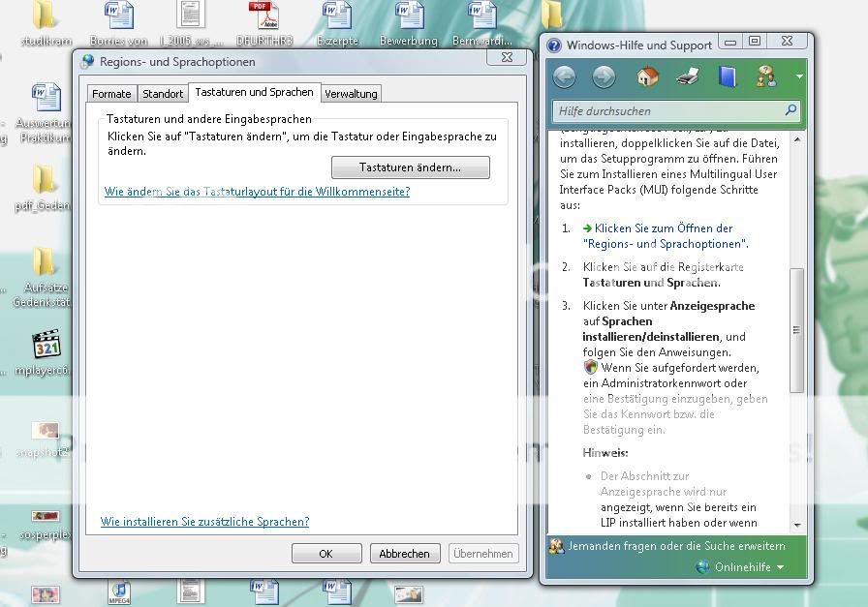Viewport: 868px width, 607px height.
Task: Click the question mark icon in the help title bar
Action: (553, 46)
